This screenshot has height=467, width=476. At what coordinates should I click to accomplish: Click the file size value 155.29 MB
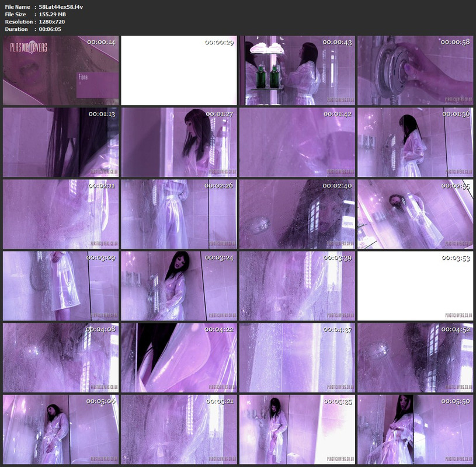[x=52, y=14]
